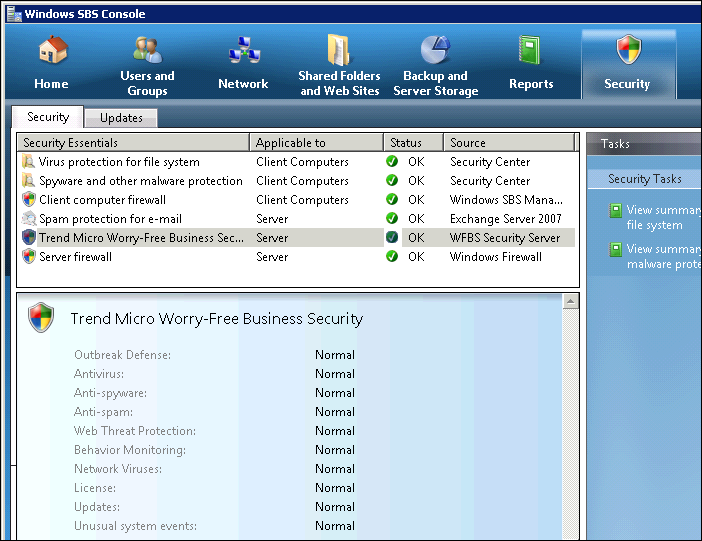Click the OK status checkmark for Spyware protection
Screen dimensions: 702x541
(392, 180)
